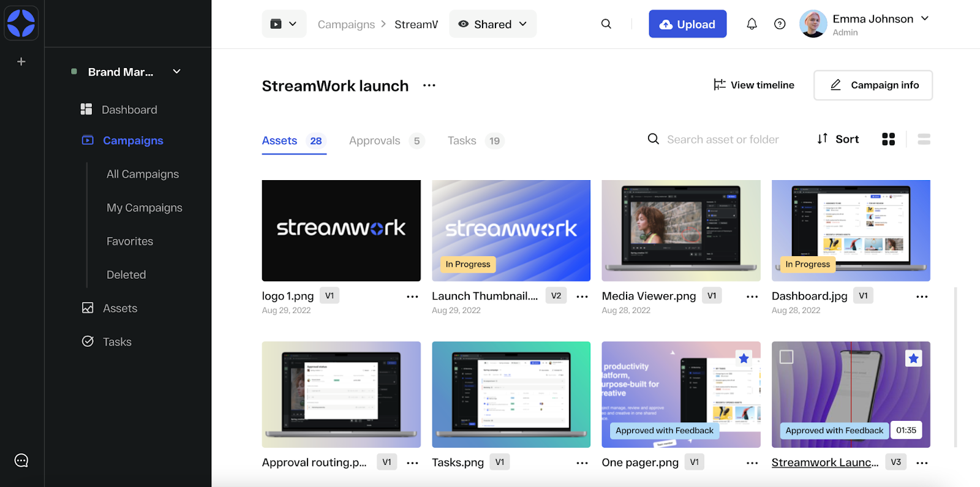Open the Streamwork Launch video title link
Viewport: 980px width, 487px height.
(x=825, y=462)
